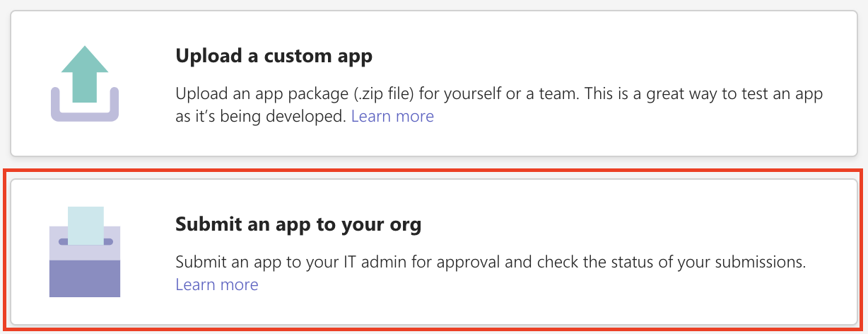Open Learn more link for uploading custom app

392,116
